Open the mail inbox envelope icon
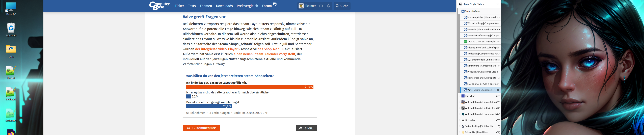644x135 pixels. pos(321,6)
